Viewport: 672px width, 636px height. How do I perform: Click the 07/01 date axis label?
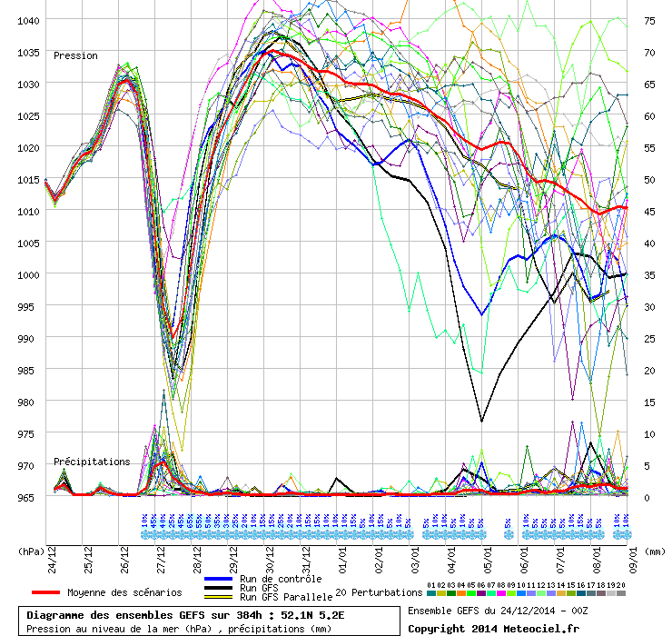[560, 560]
